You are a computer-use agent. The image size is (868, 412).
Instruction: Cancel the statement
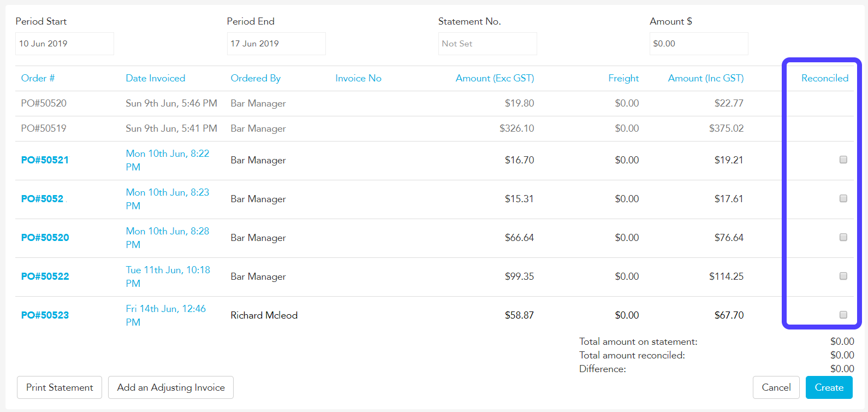776,387
